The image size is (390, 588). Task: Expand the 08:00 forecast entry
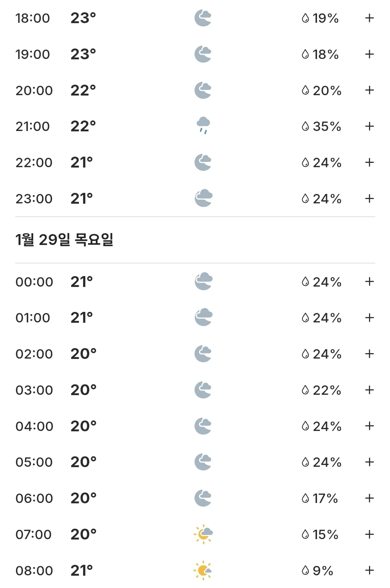coord(369,570)
